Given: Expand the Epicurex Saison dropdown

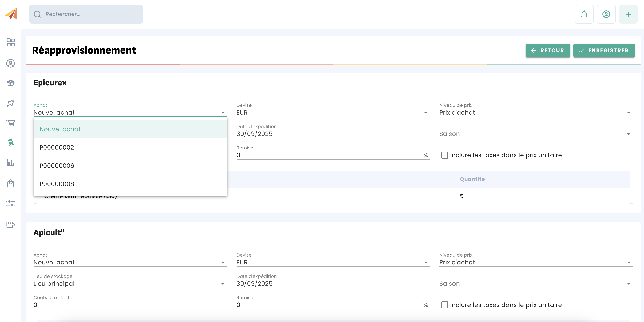Looking at the screenshot, I should point(536,134).
